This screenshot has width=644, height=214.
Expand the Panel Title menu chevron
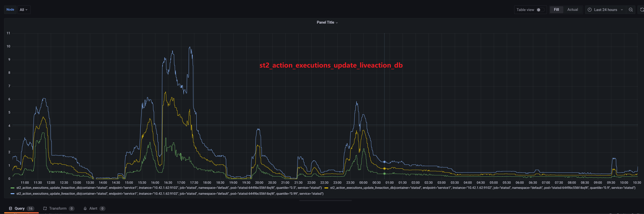pyautogui.click(x=337, y=23)
